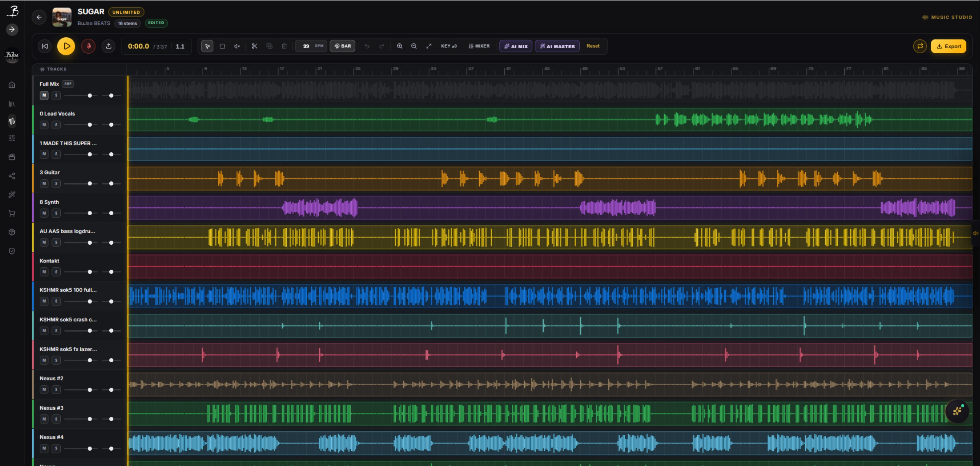Expand sidebar with the right arrow button
This screenshot has width=980, height=466.
click(12, 29)
